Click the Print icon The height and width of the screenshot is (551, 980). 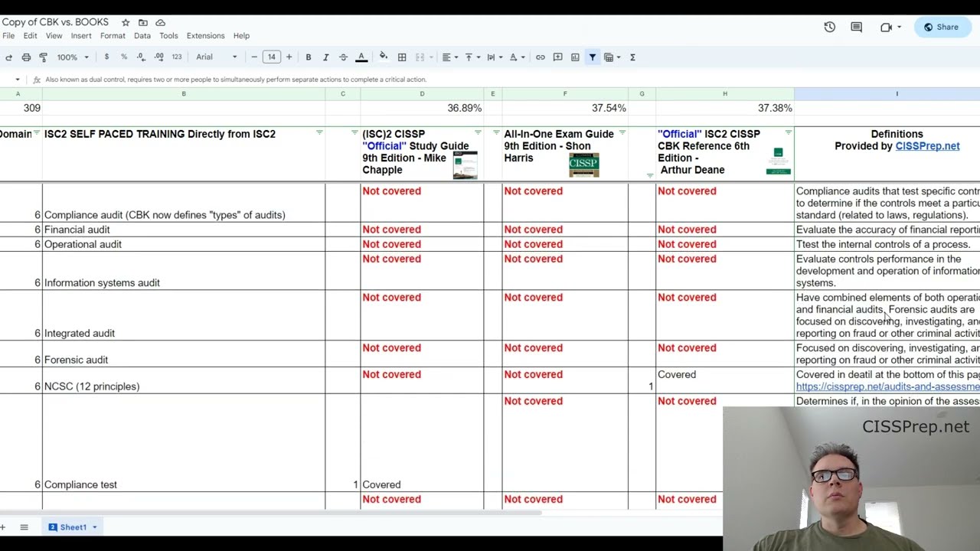(x=26, y=57)
